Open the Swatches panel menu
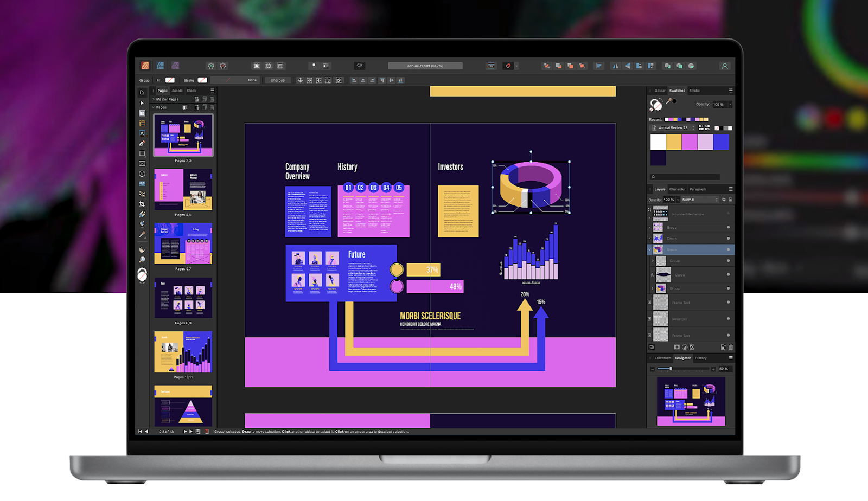Viewport: 868px width, 501px height. click(731, 91)
